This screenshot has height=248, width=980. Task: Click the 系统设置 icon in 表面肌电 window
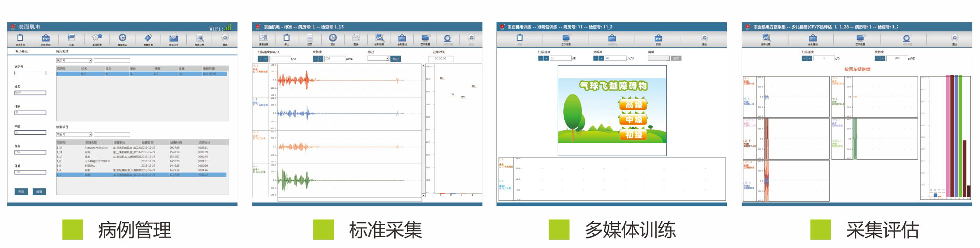click(97, 38)
